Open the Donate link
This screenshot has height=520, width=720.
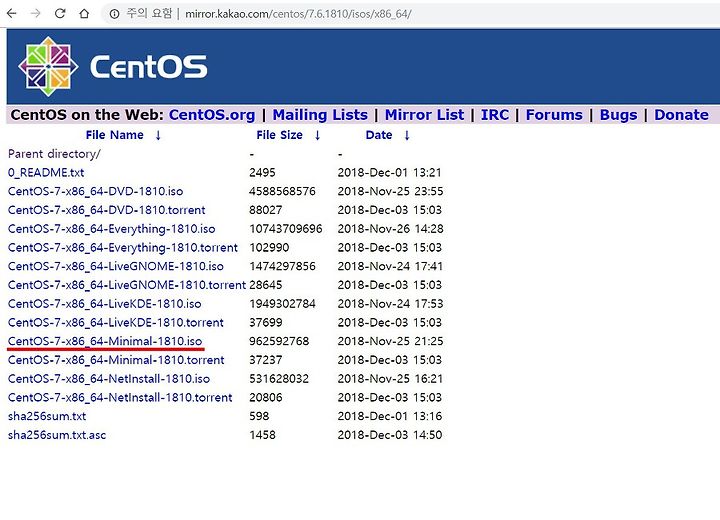[681, 115]
